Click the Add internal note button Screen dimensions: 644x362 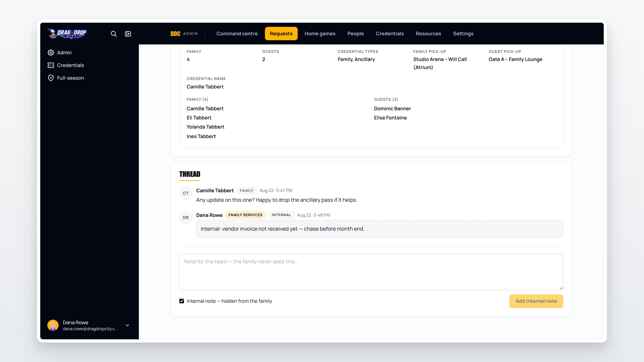(536, 301)
